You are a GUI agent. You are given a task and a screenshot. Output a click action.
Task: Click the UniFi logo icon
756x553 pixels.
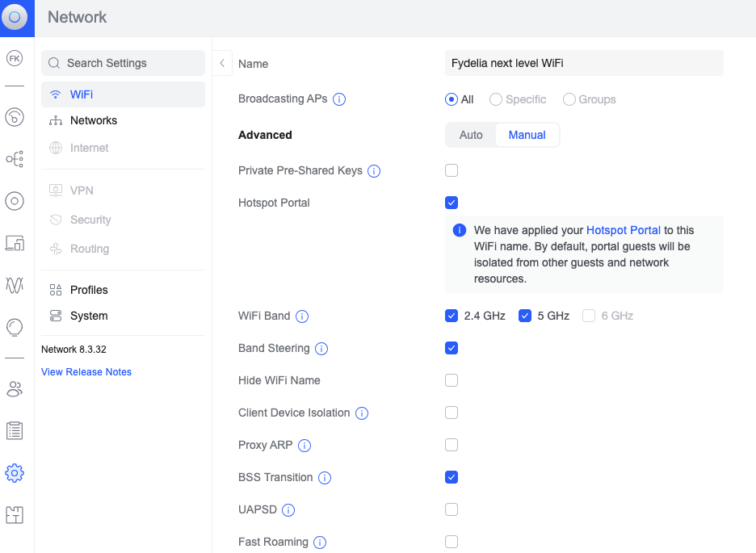(15, 17)
